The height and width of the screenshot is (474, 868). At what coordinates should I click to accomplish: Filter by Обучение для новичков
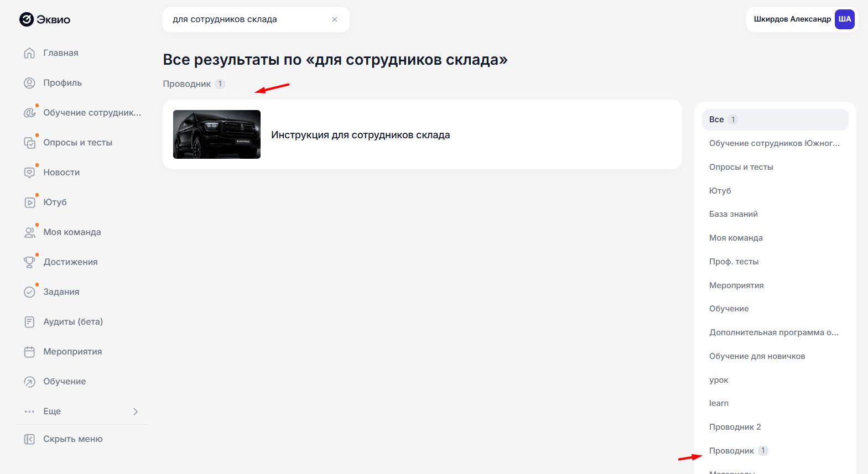tap(757, 356)
